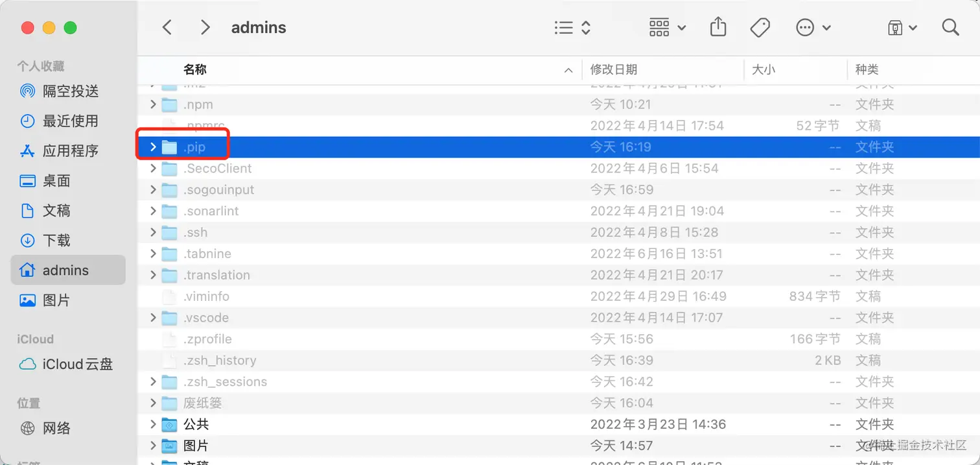Sort by the 大小 column header
The height and width of the screenshot is (465, 980).
coord(764,69)
